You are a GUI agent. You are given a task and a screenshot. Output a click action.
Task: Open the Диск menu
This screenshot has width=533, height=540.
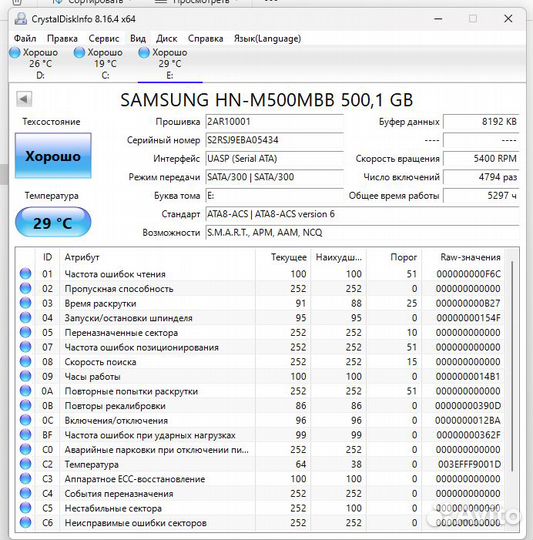(x=167, y=38)
